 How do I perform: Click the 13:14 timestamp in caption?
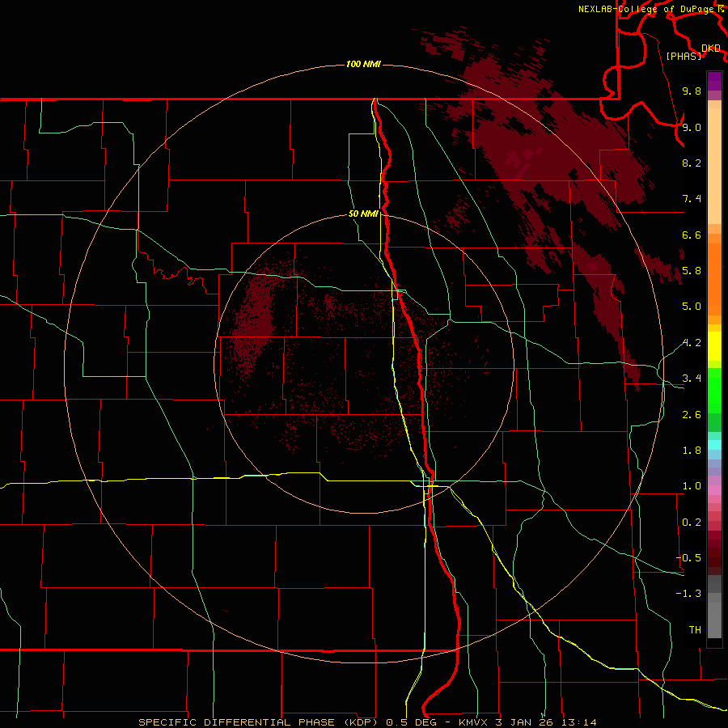[579, 722]
